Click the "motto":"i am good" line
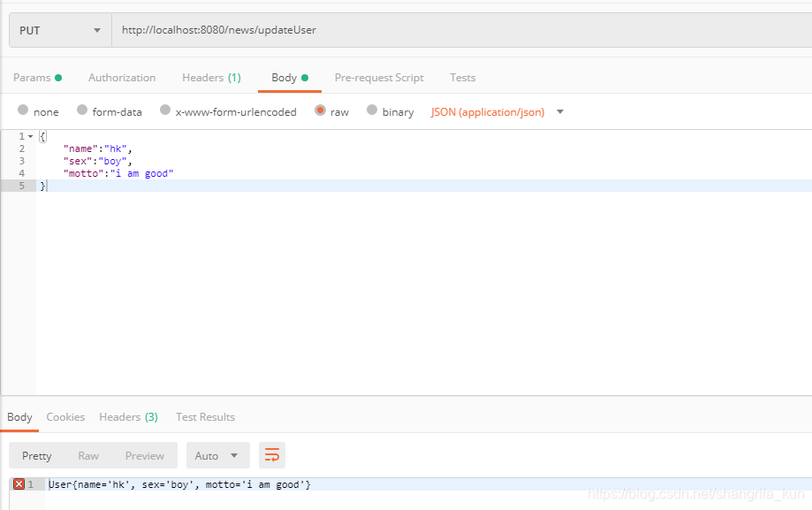The width and height of the screenshot is (812, 510). coord(118,173)
